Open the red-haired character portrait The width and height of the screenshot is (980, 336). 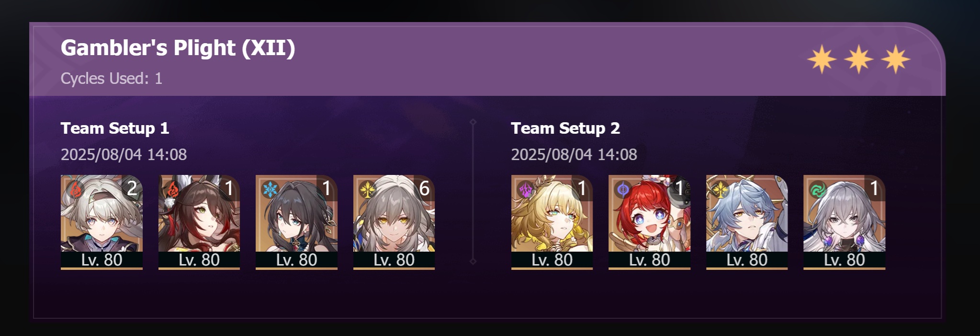[x=649, y=222]
